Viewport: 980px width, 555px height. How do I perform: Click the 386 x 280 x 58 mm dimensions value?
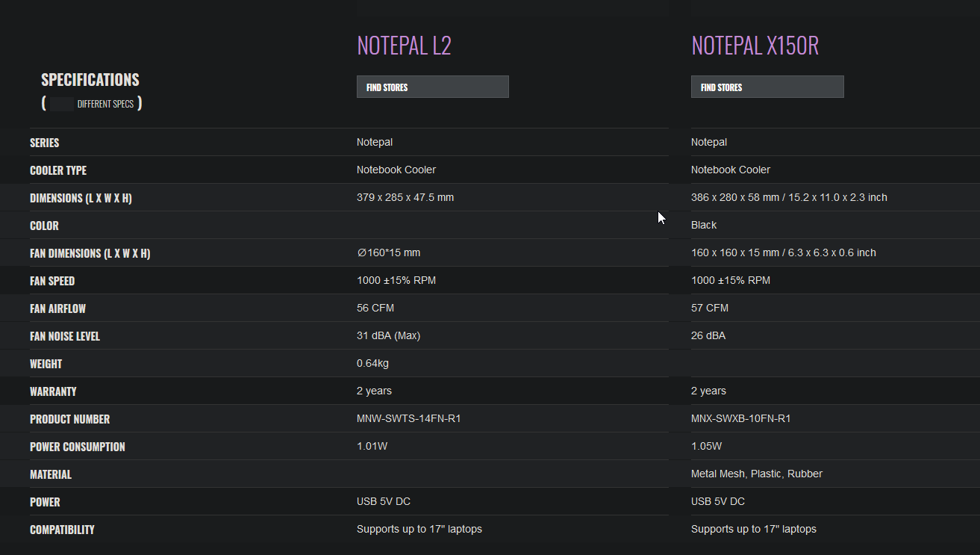click(789, 197)
